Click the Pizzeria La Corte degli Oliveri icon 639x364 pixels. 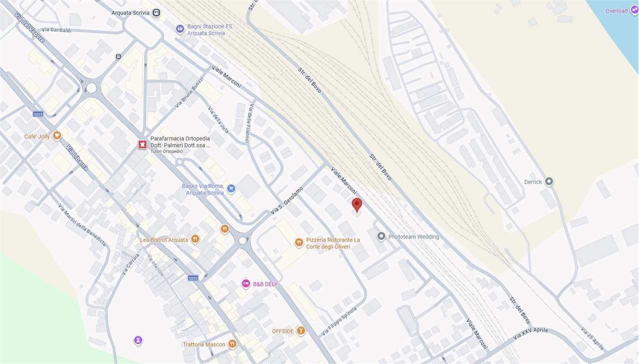click(x=299, y=243)
